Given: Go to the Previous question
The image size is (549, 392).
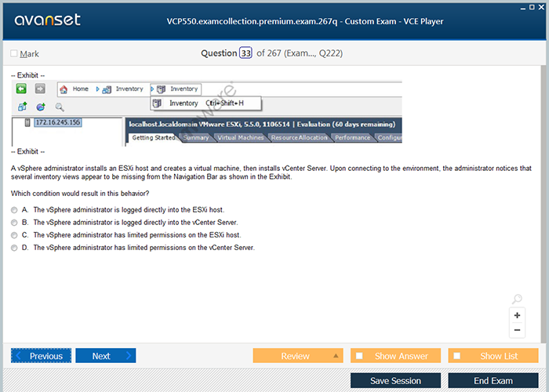Looking at the screenshot, I should tap(41, 356).
